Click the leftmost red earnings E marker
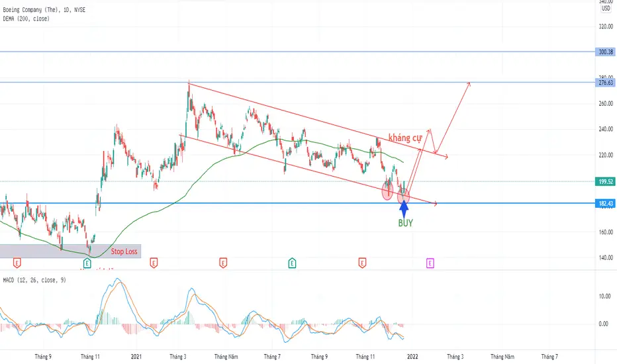 (x=17, y=263)
